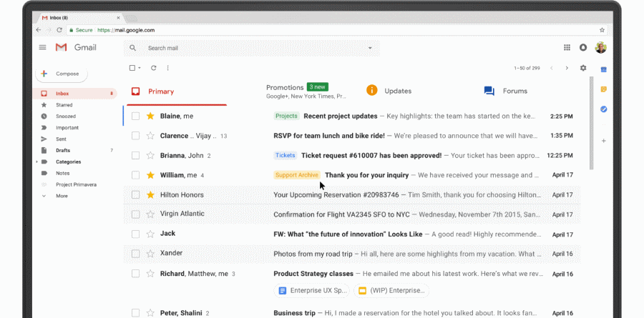Viewport: 644px width, 318px height.
Task: Open the search options dropdown arrow
Action: [370, 48]
